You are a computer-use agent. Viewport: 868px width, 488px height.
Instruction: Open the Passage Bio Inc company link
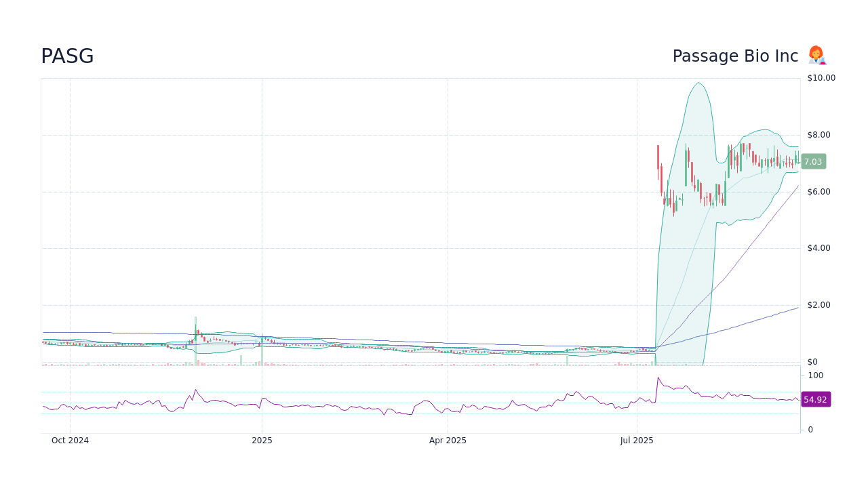click(x=735, y=56)
